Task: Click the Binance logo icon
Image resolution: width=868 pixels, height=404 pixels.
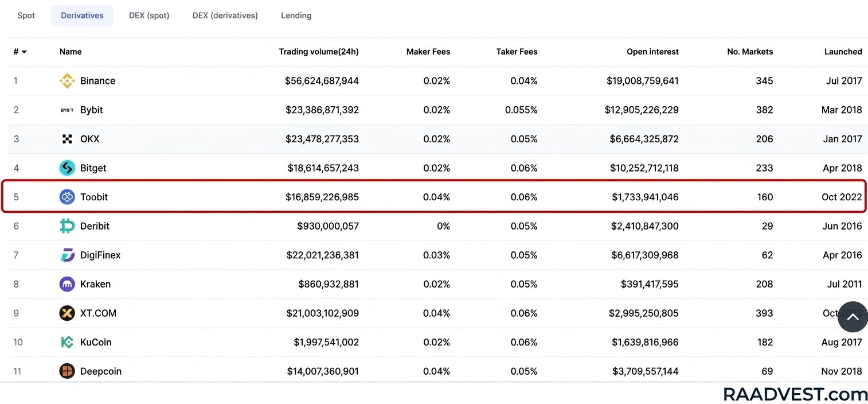Action: 67,81
